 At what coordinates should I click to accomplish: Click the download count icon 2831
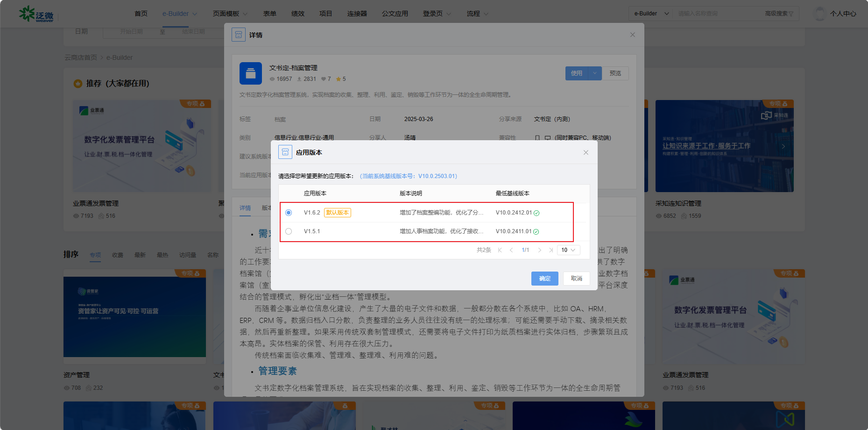click(299, 79)
